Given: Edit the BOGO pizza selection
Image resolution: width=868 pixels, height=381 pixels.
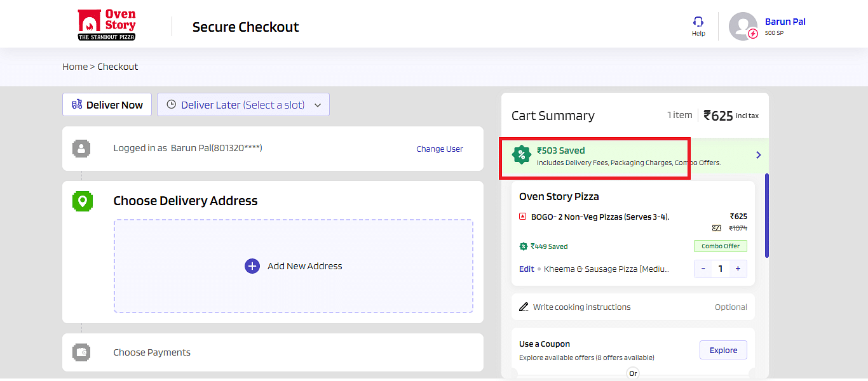Looking at the screenshot, I should click(526, 269).
